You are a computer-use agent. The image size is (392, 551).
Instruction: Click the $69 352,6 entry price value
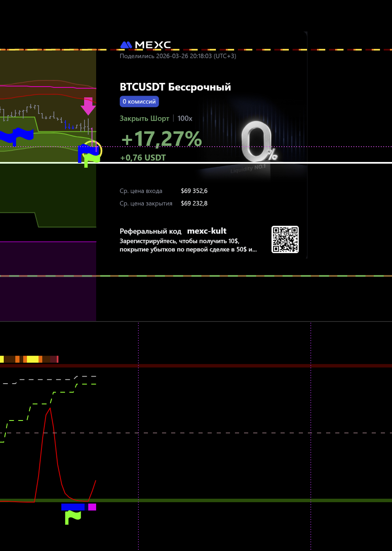pyautogui.click(x=194, y=191)
